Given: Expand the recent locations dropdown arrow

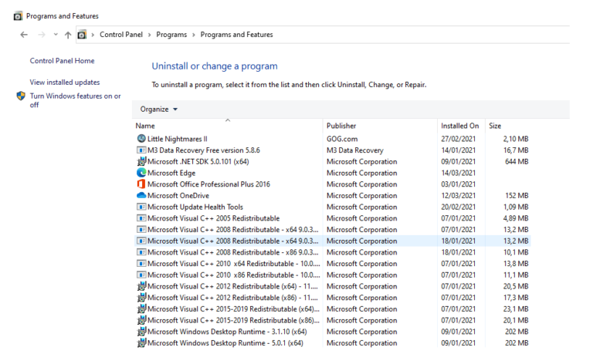Looking at the screenshot, I should (56, 35).
